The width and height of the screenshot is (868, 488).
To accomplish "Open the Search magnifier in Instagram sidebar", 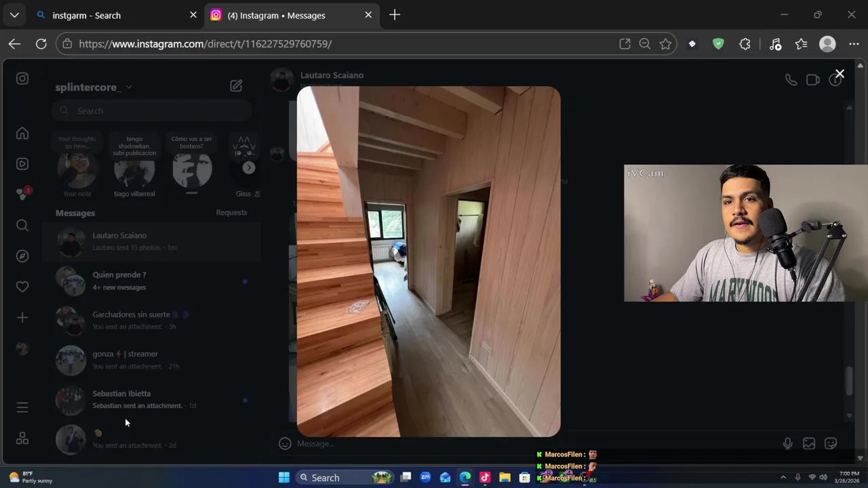I will 22,226.
